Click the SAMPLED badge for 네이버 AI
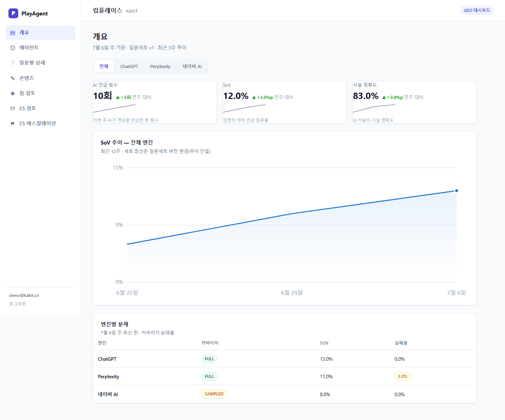The image size is (505, 420). point(214,394)
